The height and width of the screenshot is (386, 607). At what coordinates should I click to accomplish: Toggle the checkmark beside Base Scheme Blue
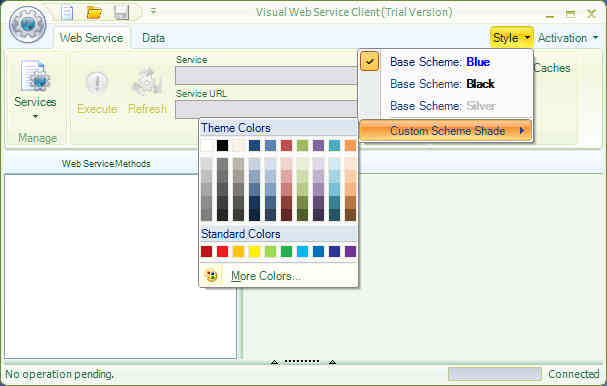[370, 62]
